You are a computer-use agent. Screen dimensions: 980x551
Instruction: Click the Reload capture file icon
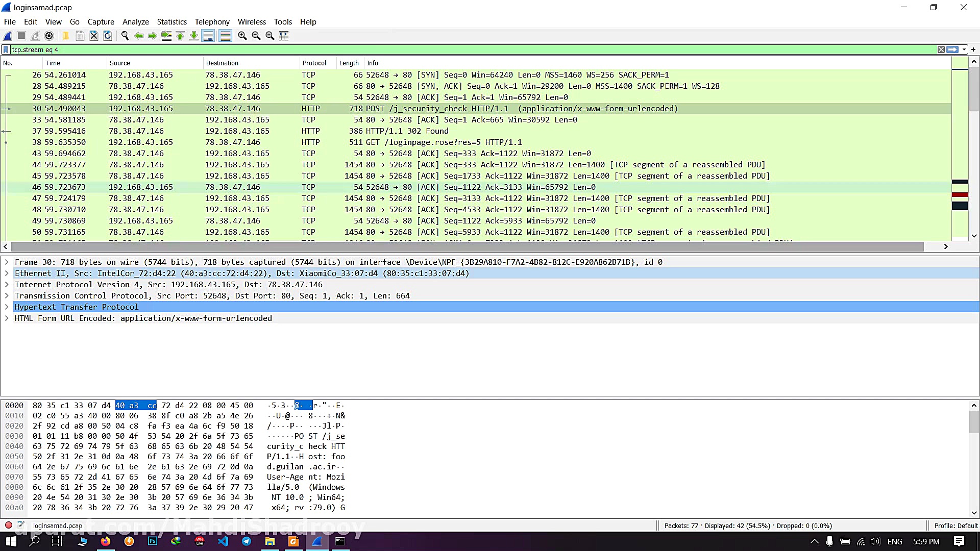click(x=108, y=36)
